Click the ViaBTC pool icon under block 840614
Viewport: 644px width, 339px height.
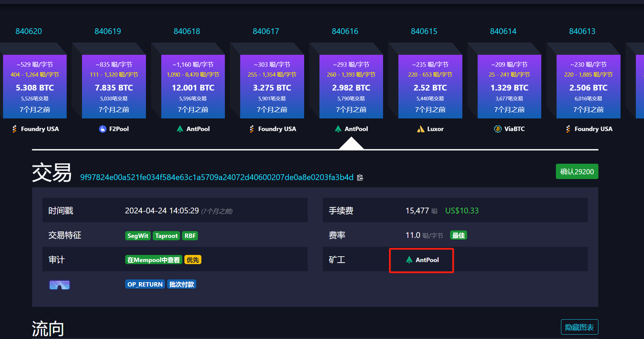pyautogui.click(x=497, y=129)
